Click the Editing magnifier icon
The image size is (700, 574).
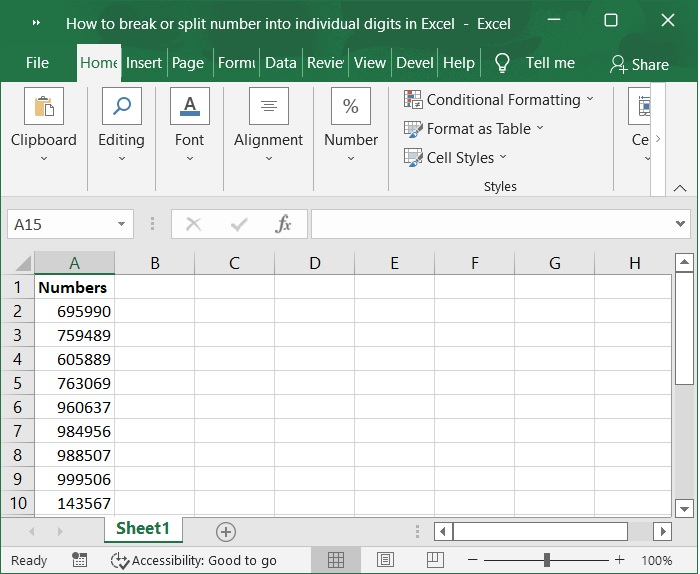[121, 107]
